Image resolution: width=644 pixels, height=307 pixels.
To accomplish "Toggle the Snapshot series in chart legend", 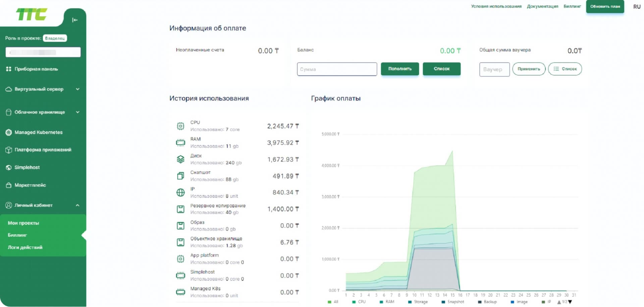I will coord(453,302).
